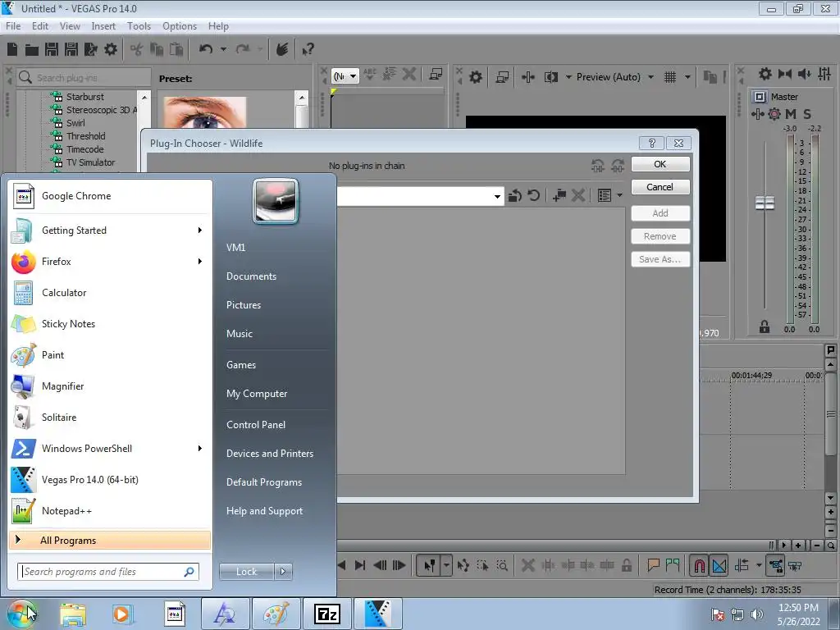Open a project using the folder icon
Image resolution: width=840 pixels, height=630 pixels.
tap(32, 50)
